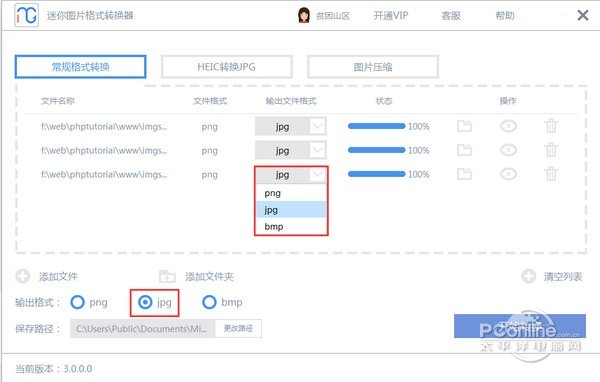Preview the third file with eye icon
The height and width of the screenshot is (382, 600).
coord(509,174)
